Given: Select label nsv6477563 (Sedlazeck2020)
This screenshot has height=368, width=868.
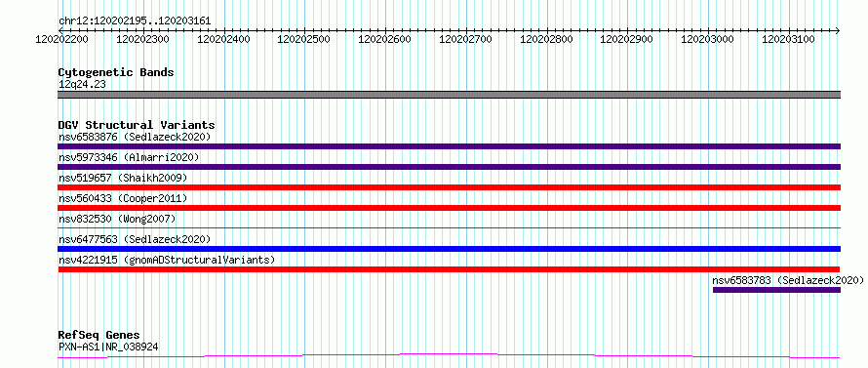Looking at the screenshot, I should [135, 239].
